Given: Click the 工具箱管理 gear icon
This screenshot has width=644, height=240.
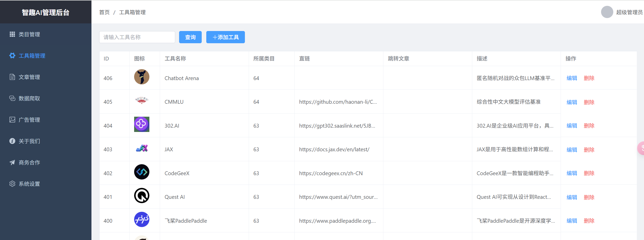Looking at the screenshot, I should 12,56.
